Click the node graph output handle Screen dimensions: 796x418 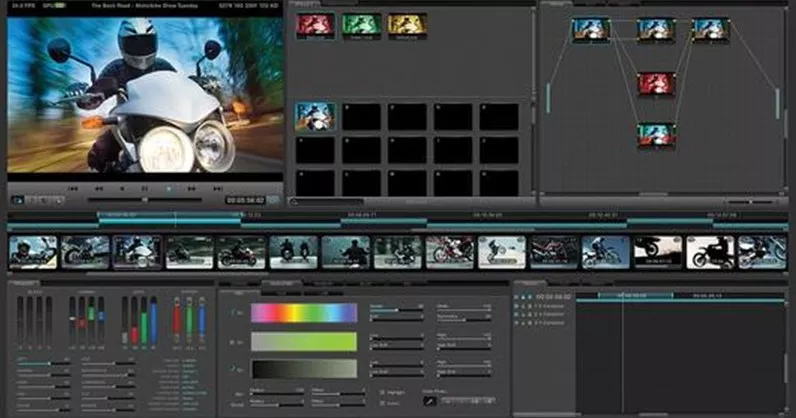(x=778, y=104)
